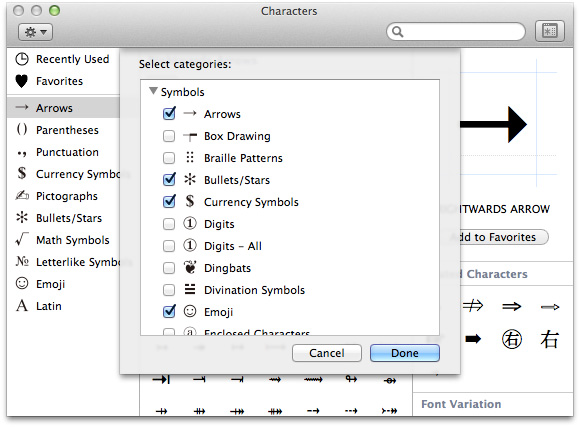Click the Latin letter A icon
580x427 pixels.
pos(22,306)
